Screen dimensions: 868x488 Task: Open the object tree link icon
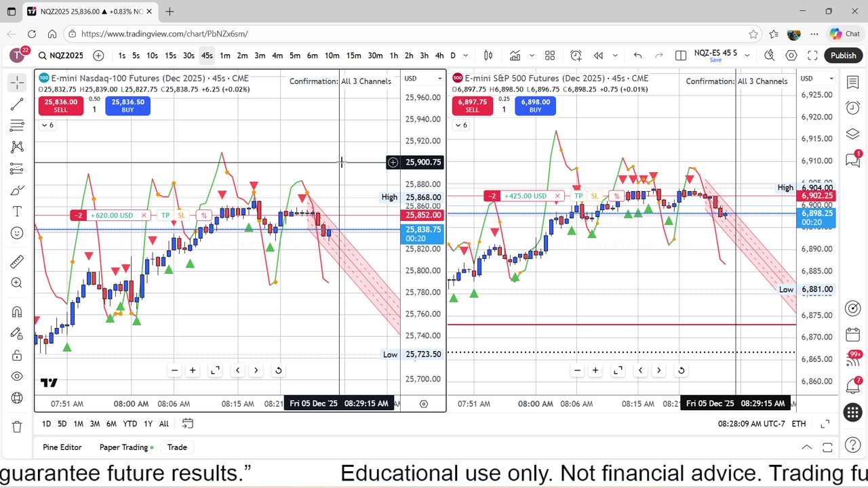pos(18,399)
